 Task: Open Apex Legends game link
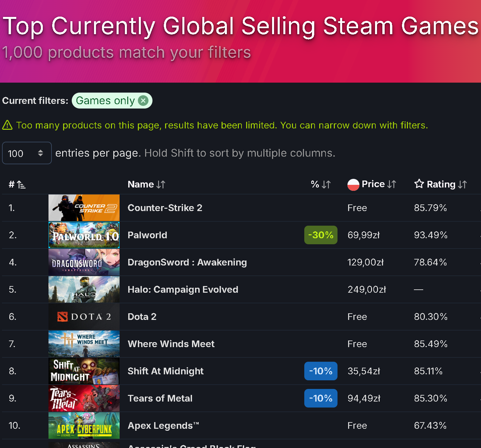(163, 425)
